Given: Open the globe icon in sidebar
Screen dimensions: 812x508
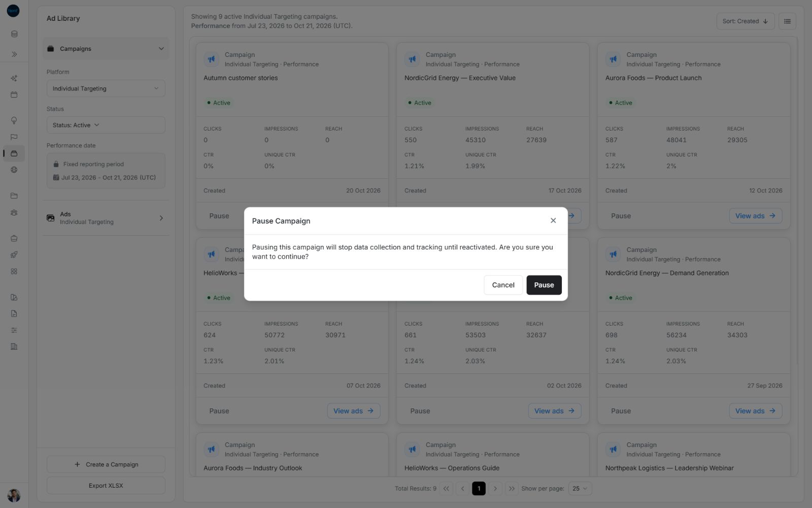Looking at the screenshot, I should pos(14,170).
